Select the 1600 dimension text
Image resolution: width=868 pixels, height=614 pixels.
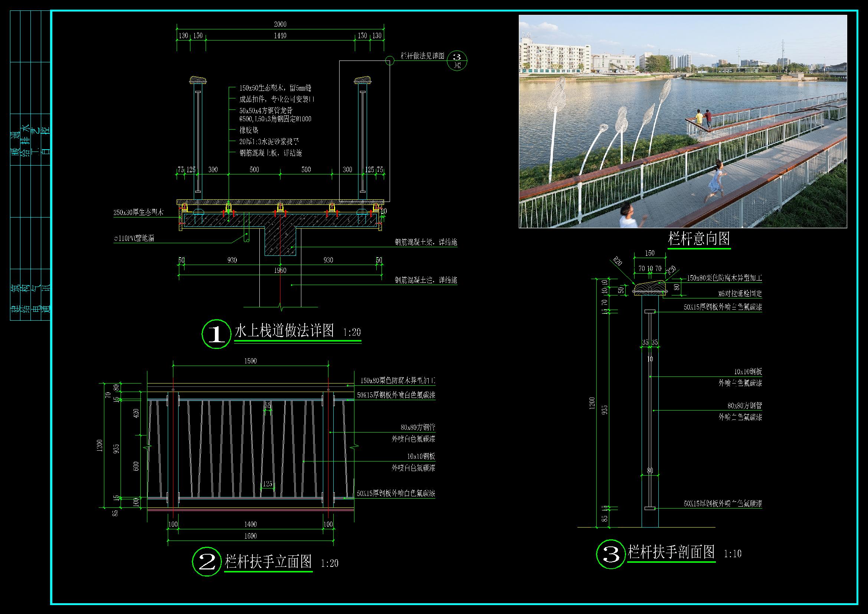tap(250, 536)
